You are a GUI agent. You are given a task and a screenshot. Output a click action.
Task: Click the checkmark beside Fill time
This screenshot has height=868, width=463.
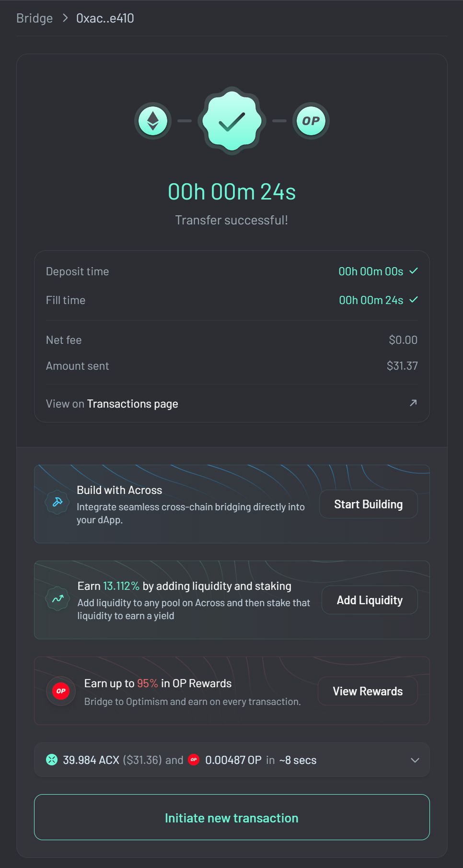pyautogui.click(x=414, y=300)
